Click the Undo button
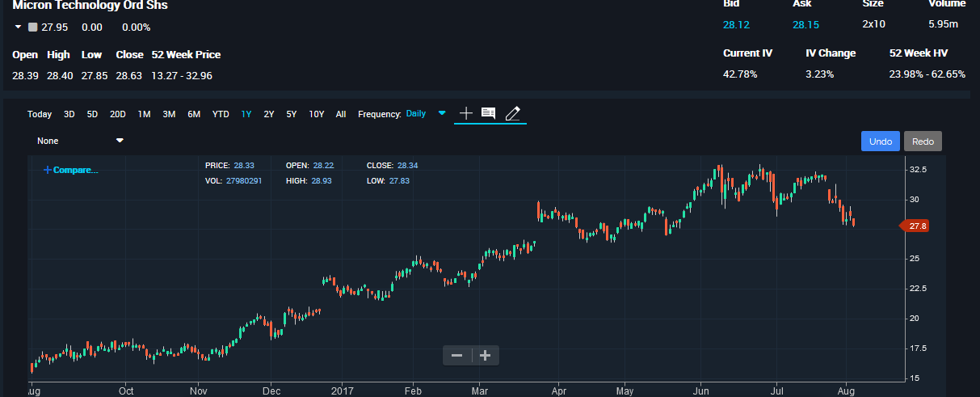 (x=881, y=141)
